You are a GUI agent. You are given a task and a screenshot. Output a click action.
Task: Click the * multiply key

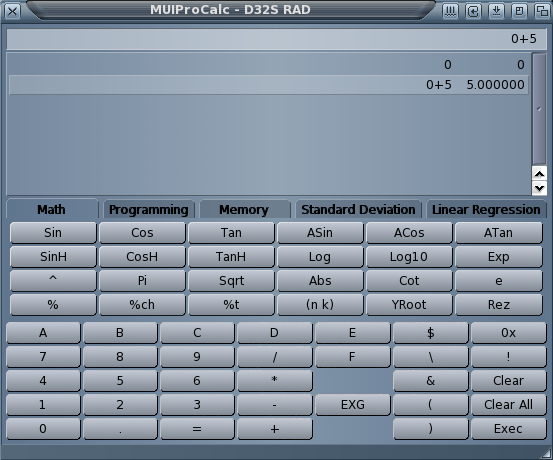(x=275, y=381)
